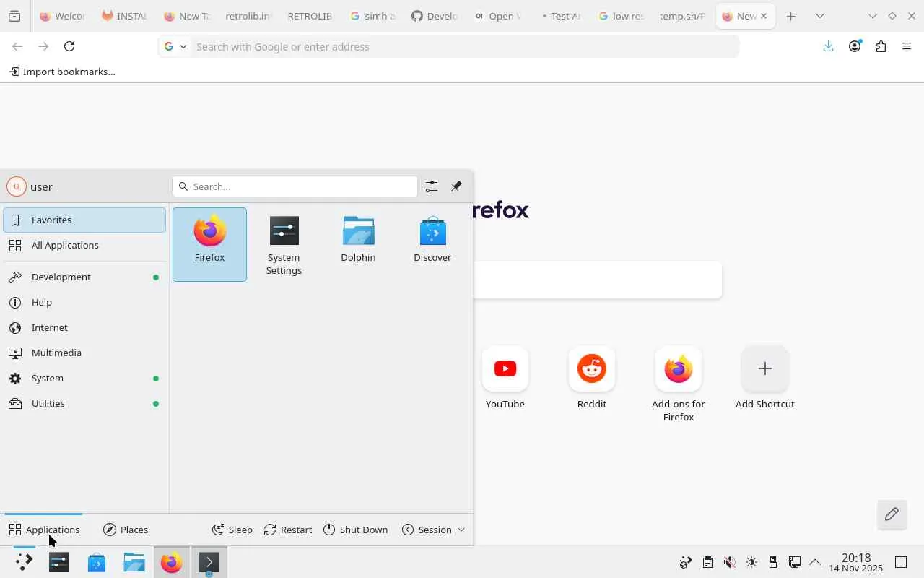
Task: Open Dolphin file manager from Favorites
Action: point(358,244)
